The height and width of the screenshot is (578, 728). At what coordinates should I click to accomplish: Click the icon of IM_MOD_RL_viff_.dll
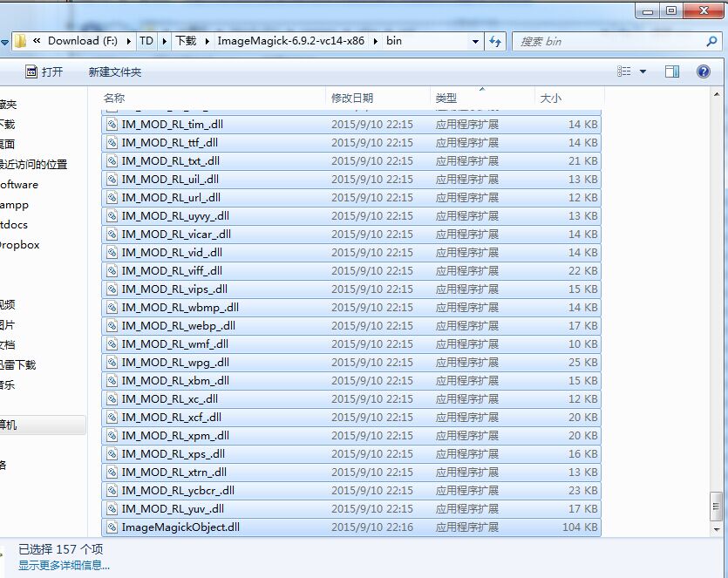pos(112,270)
